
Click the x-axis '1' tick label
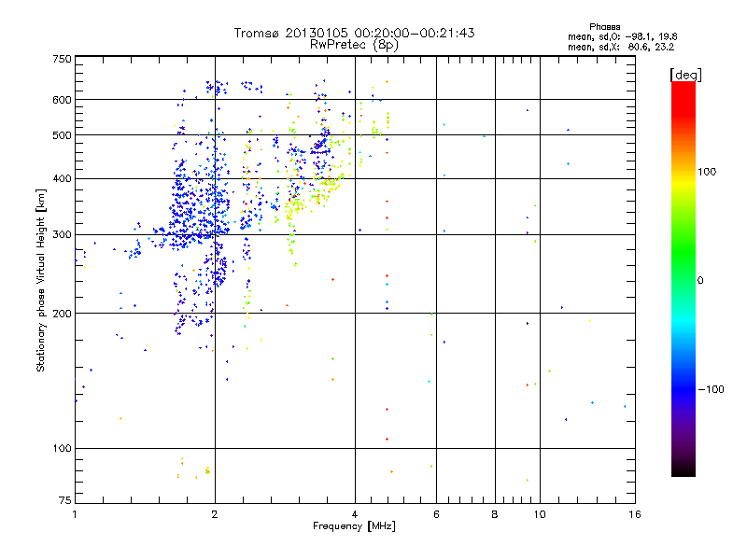(x=75, y=514)
